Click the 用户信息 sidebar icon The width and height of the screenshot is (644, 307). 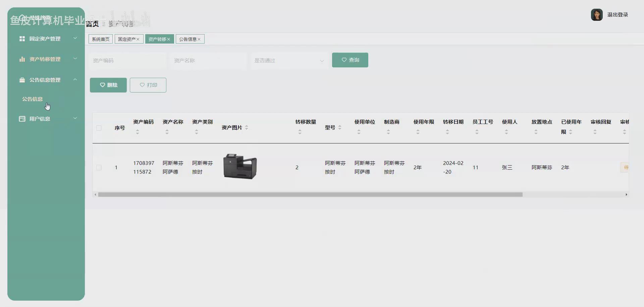[x=22, y=119]
